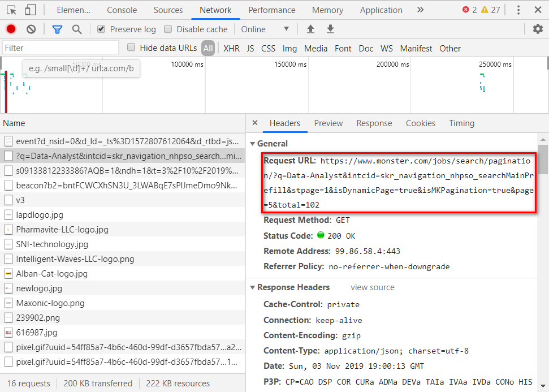This screenshot has width=549, height=392.
Task: Click the icon beside Maxonic-logo.png
Action: [x=8, y=303]
